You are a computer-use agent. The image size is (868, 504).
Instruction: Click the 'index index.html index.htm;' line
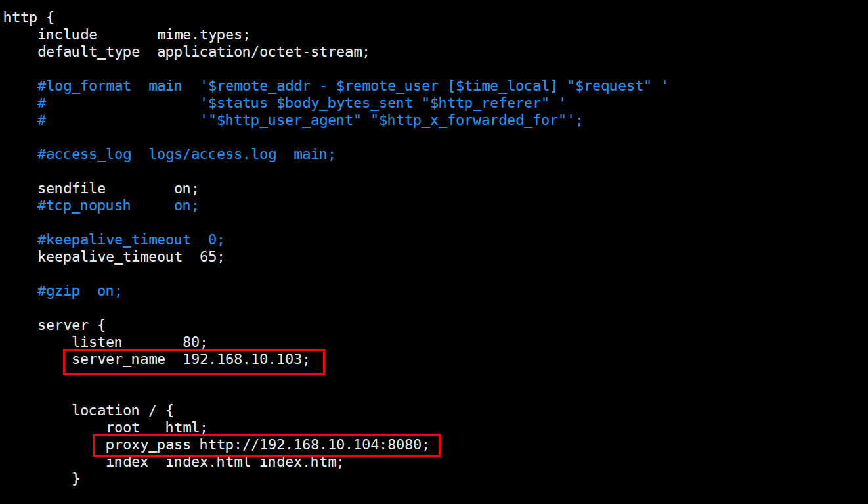coord(225,462)
